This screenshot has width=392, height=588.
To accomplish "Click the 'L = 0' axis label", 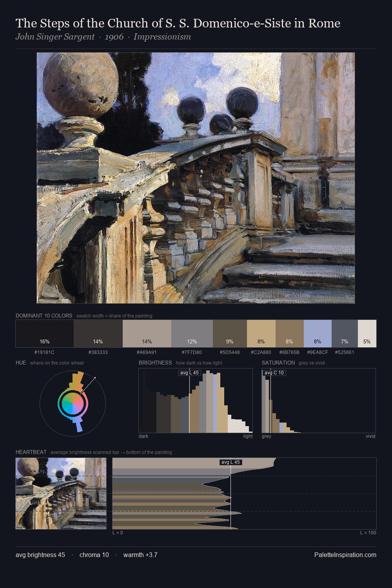I will tap(118, 533).
